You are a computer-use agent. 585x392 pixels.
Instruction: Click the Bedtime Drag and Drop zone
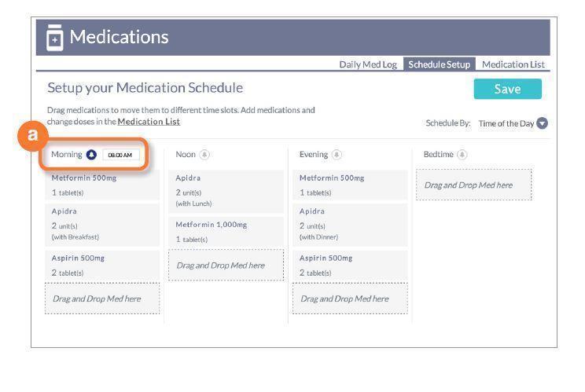[x=473, y=185]
